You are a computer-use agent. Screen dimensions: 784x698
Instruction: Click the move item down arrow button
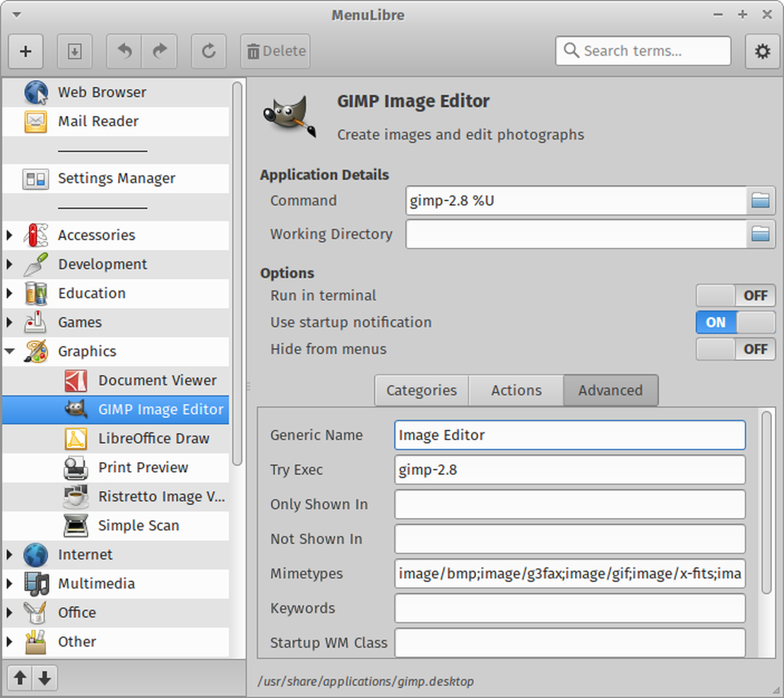(x=44, y=678)
